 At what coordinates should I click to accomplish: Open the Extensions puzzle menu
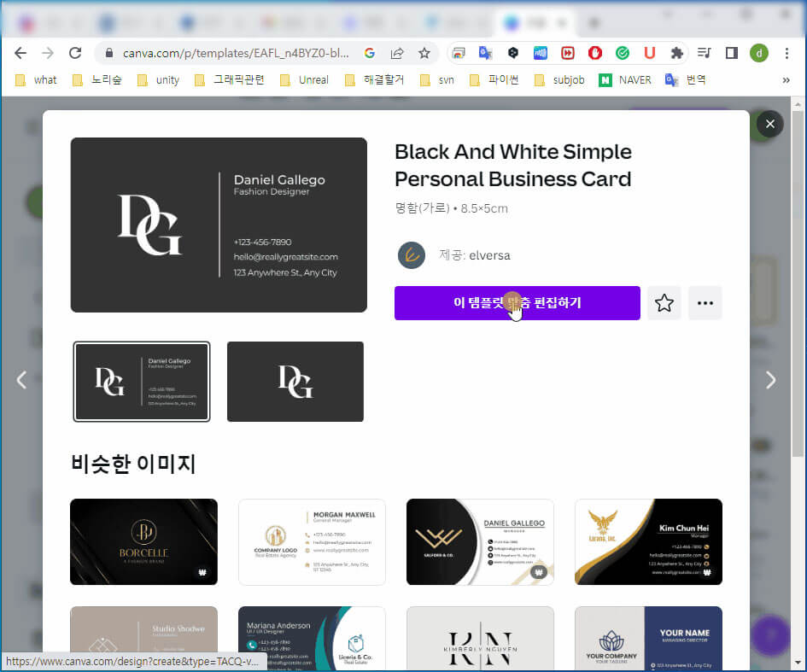click(x=677, y=53)
